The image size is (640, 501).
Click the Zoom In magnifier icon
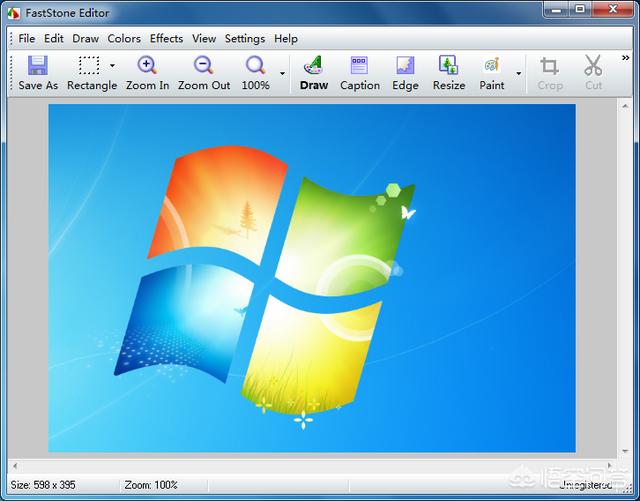click(x=147, y=65)
